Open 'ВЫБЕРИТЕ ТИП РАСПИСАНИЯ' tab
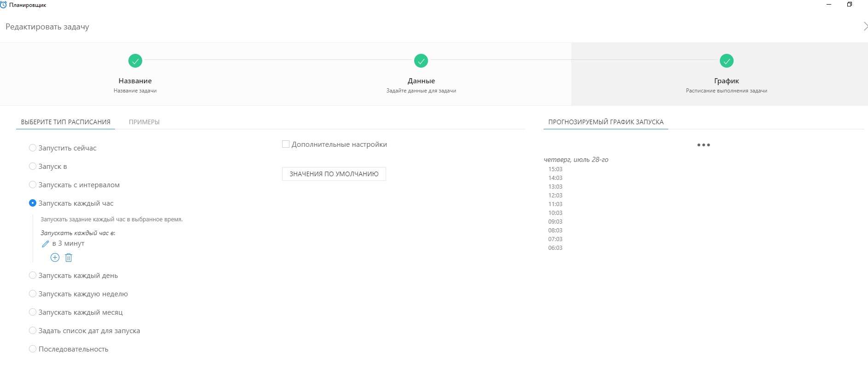Image resolution: width=868 pixels, height=369 pixels. click(x=65, y=122)
